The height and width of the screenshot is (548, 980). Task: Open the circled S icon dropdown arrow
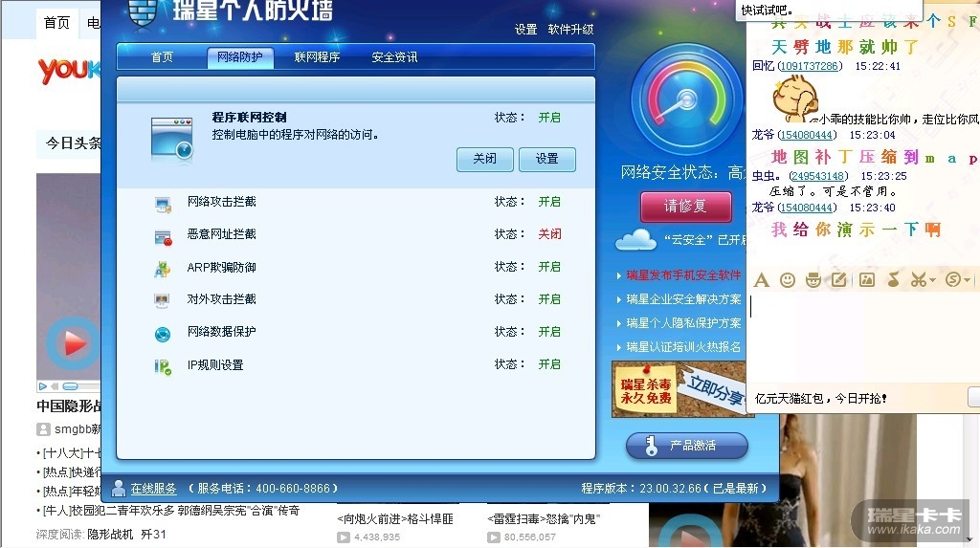[x=967, y=280]
